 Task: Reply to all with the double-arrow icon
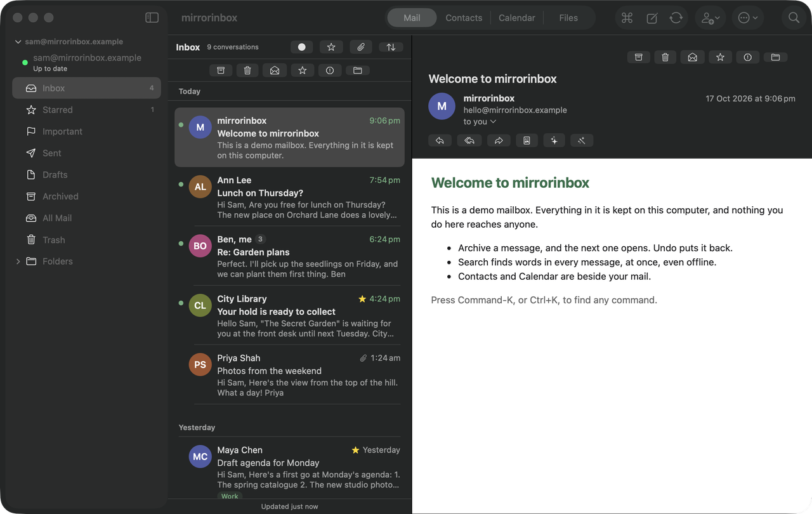click(469, 140)
